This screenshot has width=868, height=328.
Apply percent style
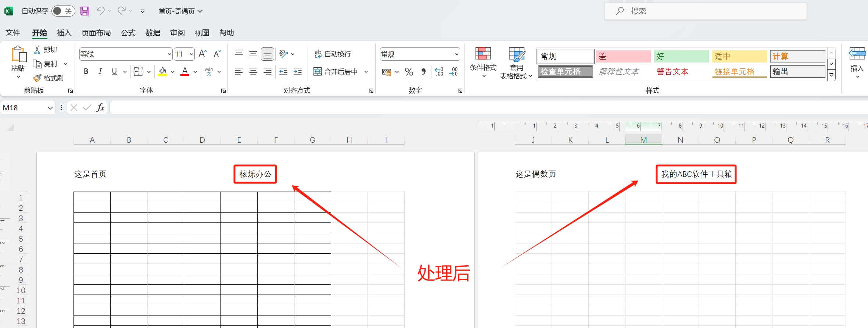tap(409, 72)
